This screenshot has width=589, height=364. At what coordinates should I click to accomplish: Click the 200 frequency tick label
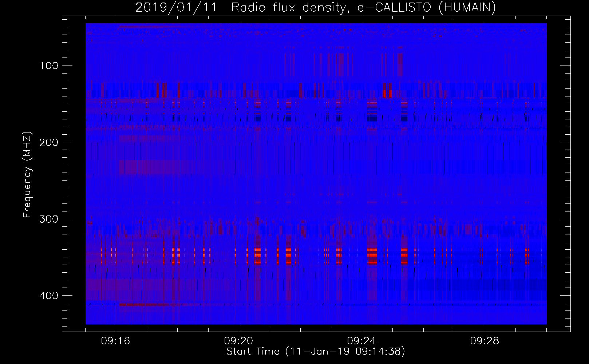coord(49,142)
